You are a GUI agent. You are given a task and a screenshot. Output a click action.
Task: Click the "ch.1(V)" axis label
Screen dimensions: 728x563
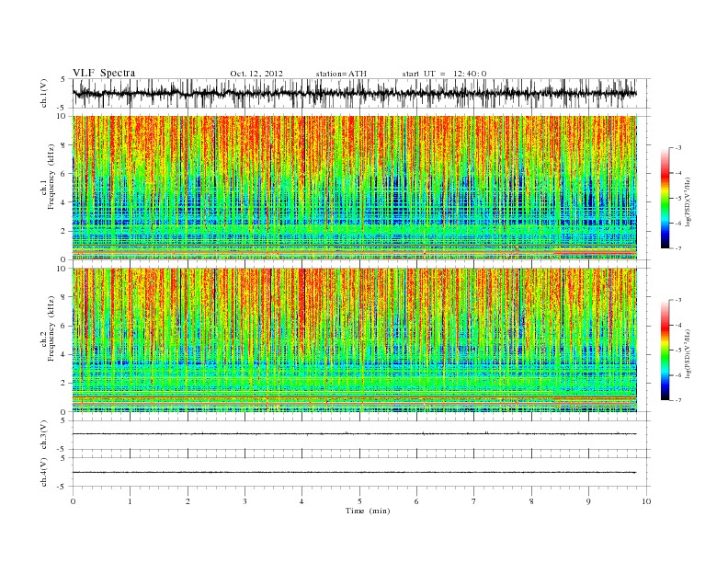[x=44, y=94]
